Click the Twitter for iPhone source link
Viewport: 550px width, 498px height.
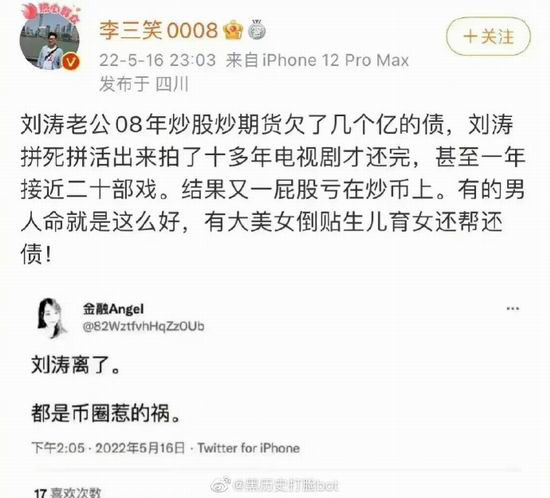pos(249,448)
